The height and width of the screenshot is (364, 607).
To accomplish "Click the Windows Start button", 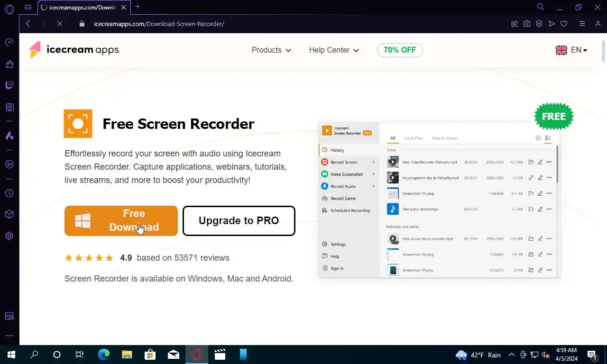I will pos(11,355).
